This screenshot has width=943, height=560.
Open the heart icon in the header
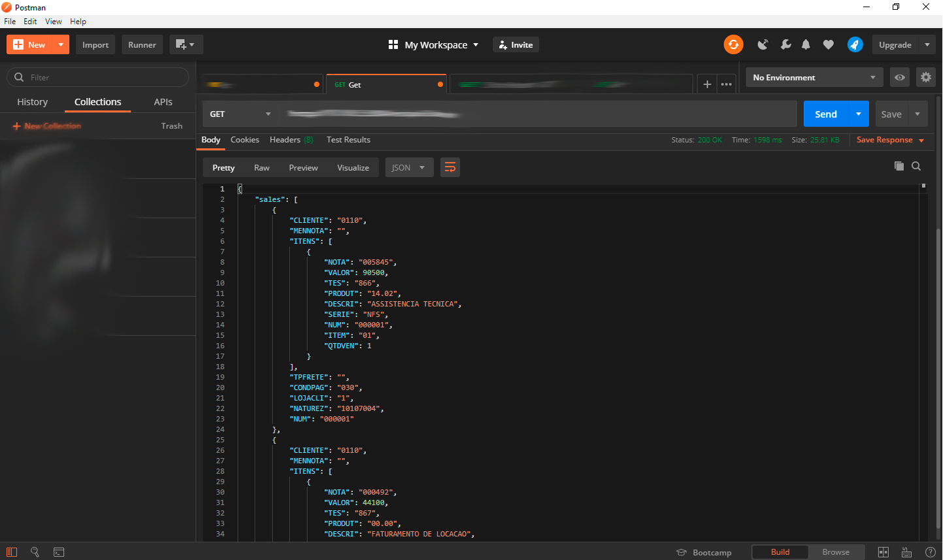point(829,44)
